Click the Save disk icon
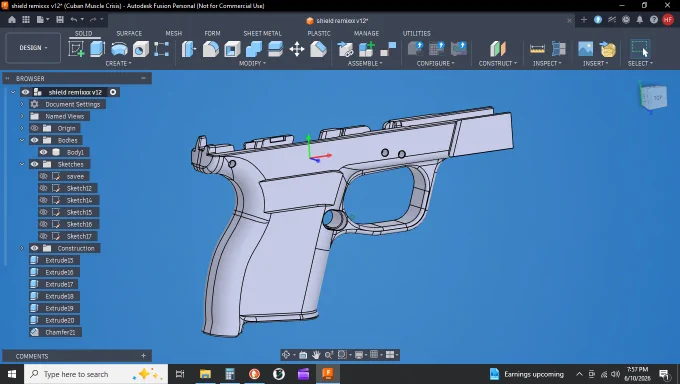Viewport: 680px width, 384px height. [60, 20]
